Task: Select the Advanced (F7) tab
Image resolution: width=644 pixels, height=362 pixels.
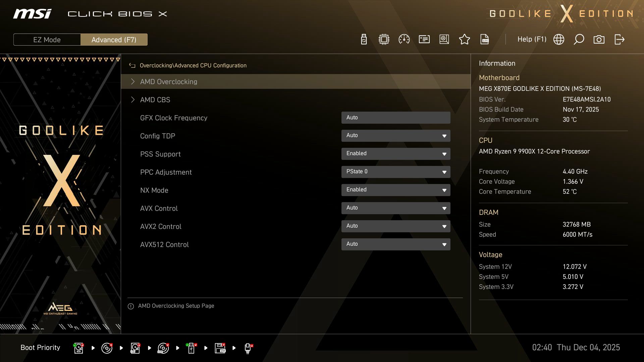Action: pyautogui.click(x=114, y=40)
